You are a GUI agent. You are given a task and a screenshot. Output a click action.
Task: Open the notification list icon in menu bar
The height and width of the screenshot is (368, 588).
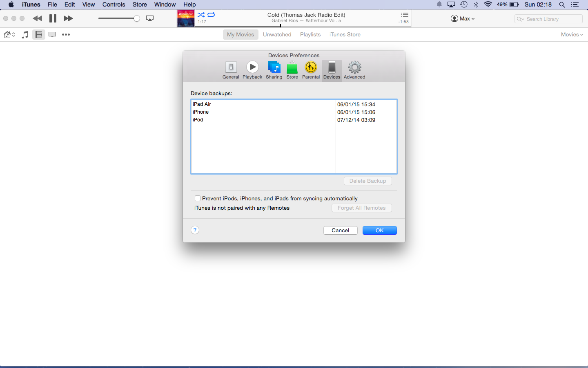[575, 4]
